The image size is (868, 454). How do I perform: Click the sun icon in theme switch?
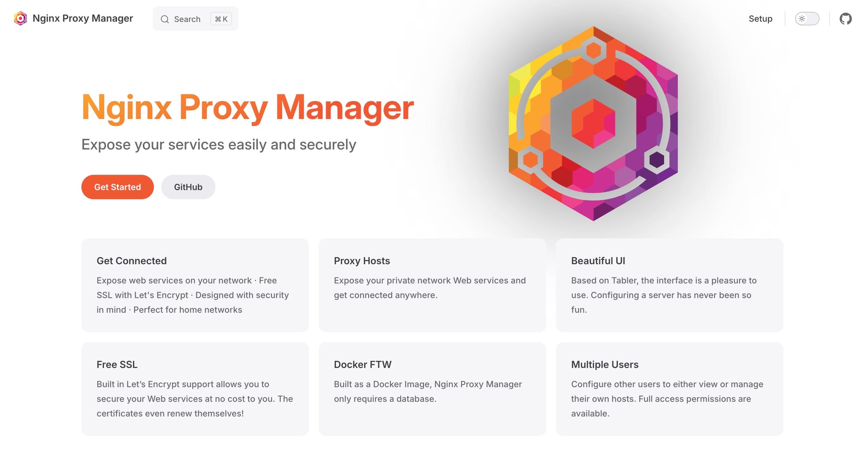coord(802,19)
